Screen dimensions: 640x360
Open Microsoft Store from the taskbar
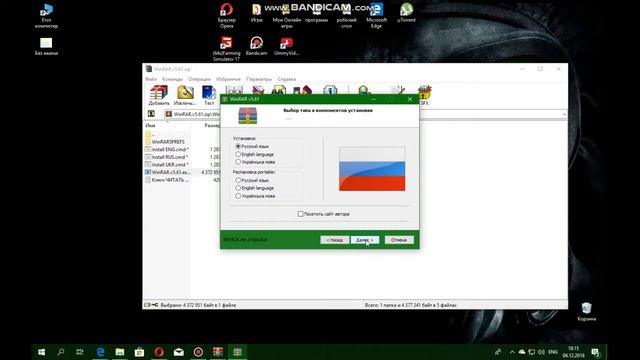pos(139,352)
